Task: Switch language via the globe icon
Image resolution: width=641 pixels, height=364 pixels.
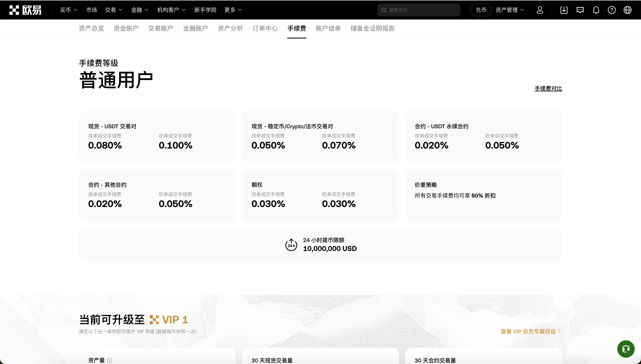Action: [x=628, y=10]
